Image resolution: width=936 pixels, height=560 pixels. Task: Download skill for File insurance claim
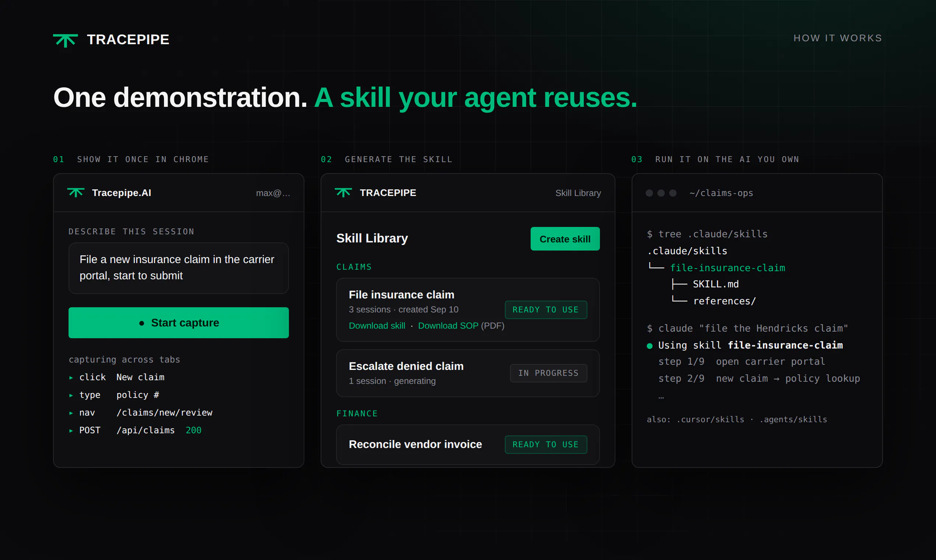377,326
